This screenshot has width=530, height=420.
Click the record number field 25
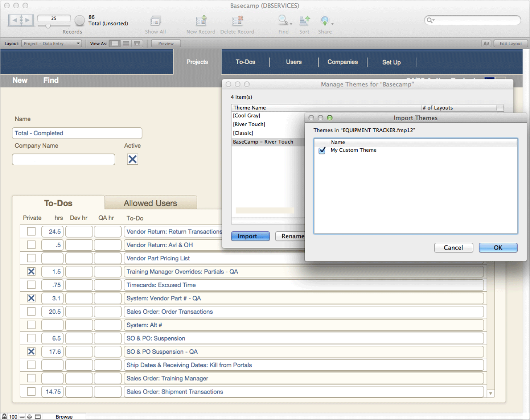[x=54, y=18]
